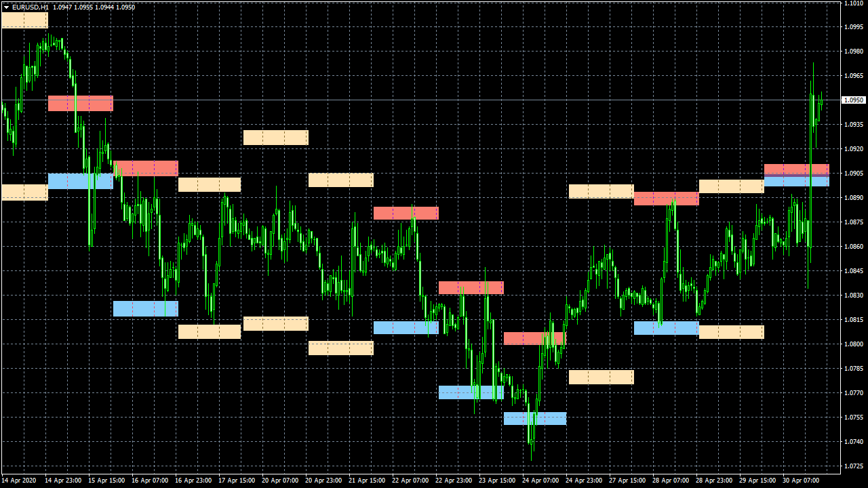
Task: Select the lowest blue rectangle near 1.0755
Action: [535, 419]
